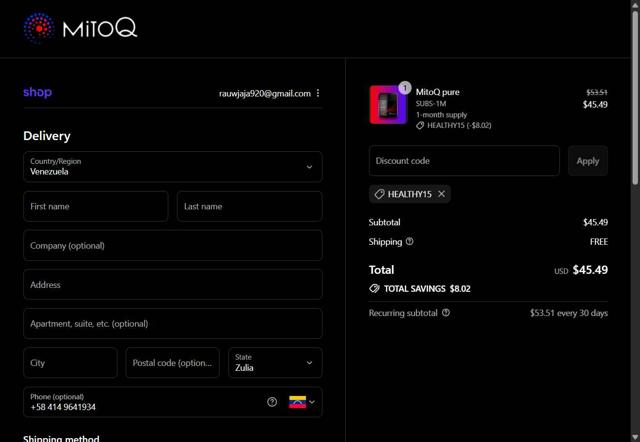Expand the State dropdown showing Zulia
The image size is (640, 442).
coord(275,362)
